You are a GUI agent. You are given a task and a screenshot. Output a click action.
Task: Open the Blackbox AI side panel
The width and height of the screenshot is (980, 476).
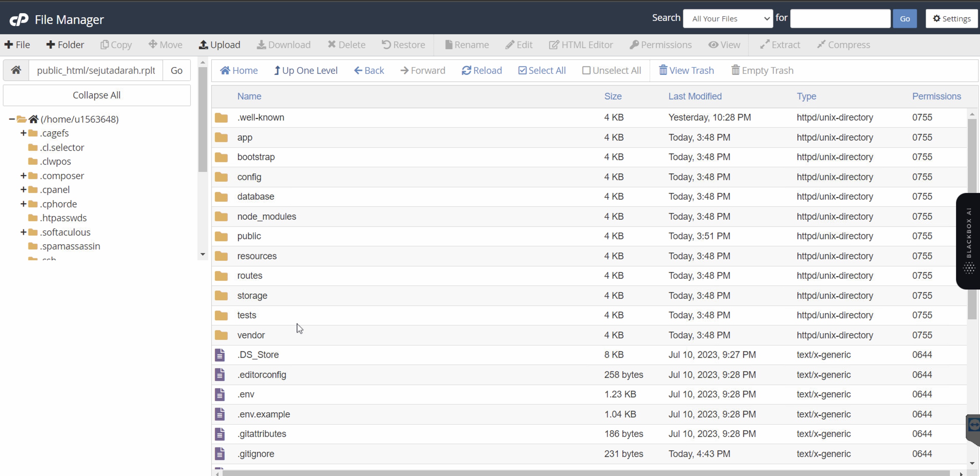point(968,241)
